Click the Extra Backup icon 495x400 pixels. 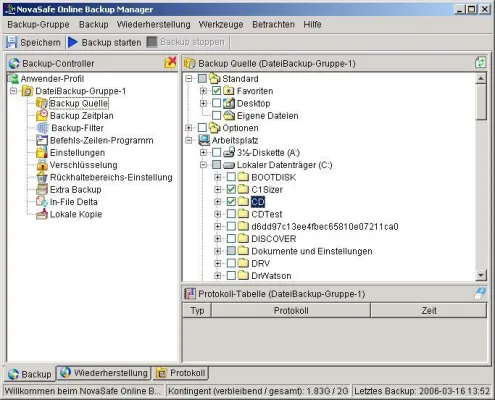[x=42, y=190]
